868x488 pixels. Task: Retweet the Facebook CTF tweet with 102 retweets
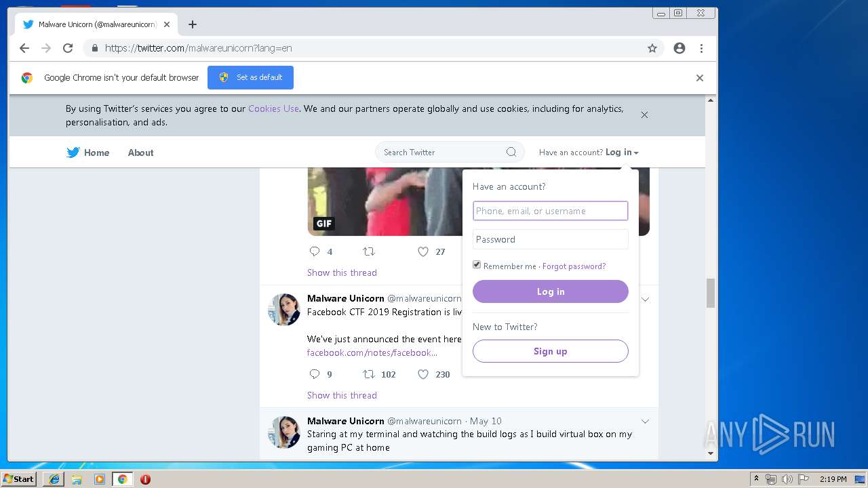pyautogui.click(x=369, y=374)
